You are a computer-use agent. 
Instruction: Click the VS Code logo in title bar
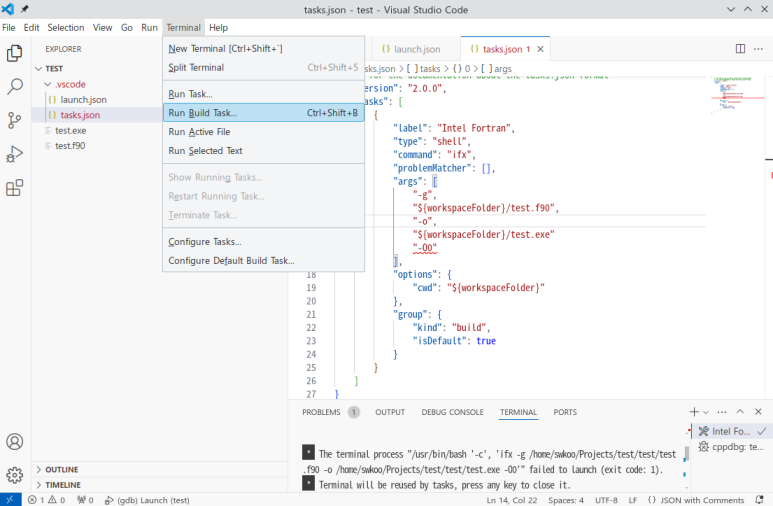coord(8,9)
